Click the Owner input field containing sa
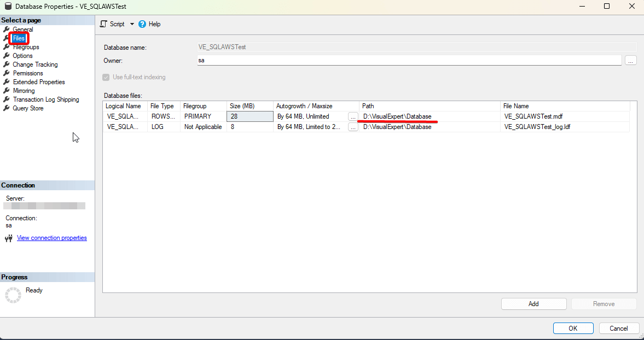The height and width of the screenshot is (340, 644). pos(409,60)
